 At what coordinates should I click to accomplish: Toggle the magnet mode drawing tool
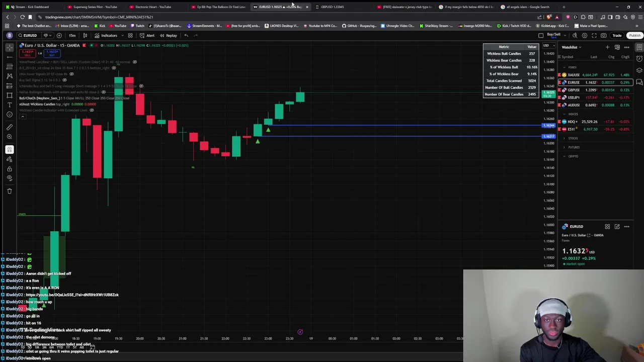[10, 149]
